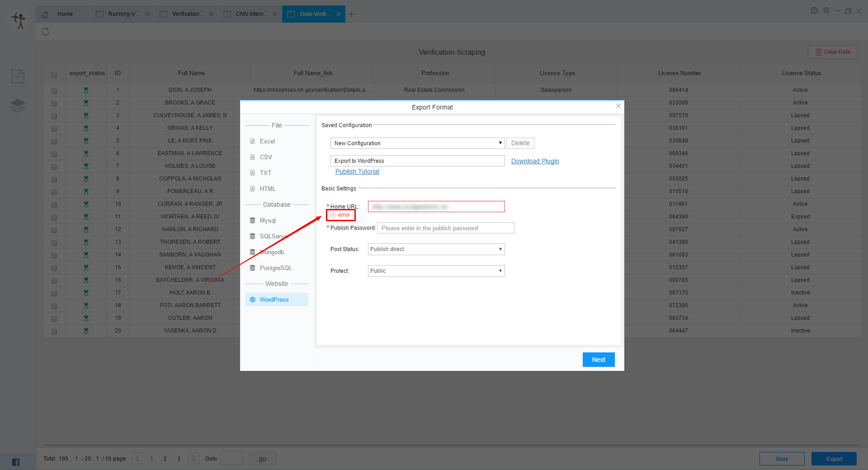Click the Goto page number field
868x470 pixels.
pos(232,459)
